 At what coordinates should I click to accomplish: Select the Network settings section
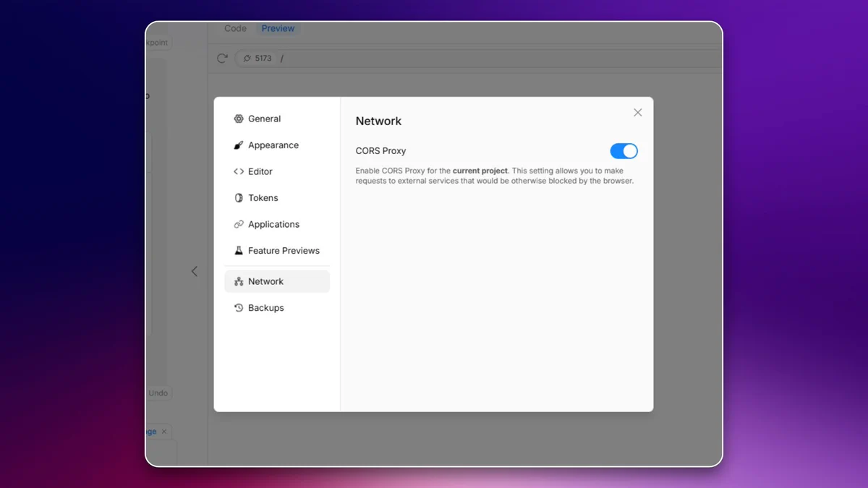click(x=277, y=281)
